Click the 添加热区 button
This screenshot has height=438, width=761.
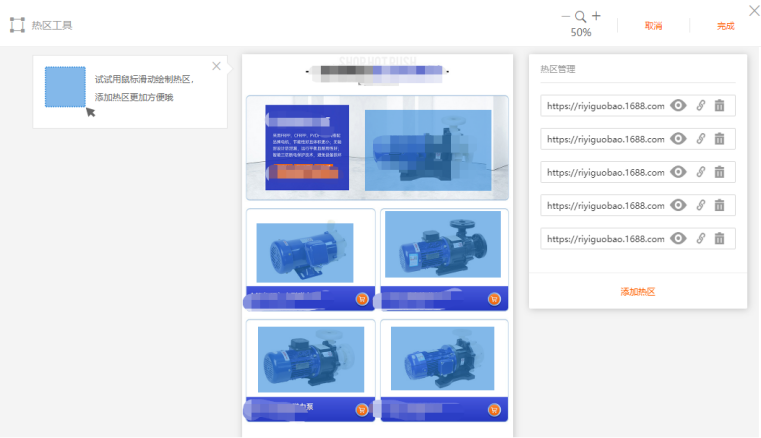pos(637,291)
